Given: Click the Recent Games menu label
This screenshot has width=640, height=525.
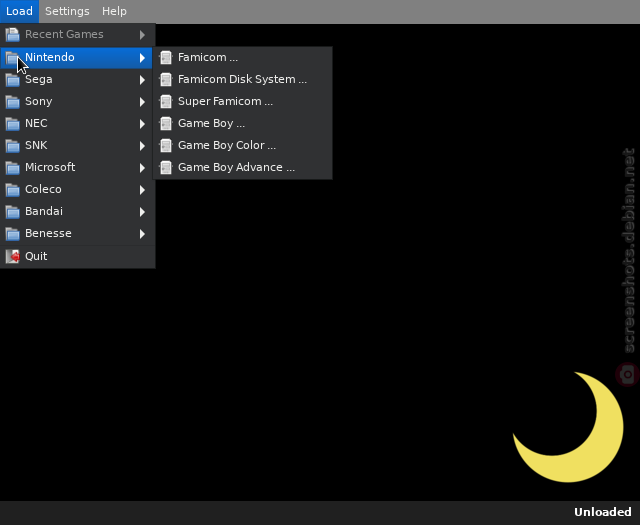Looking at the screenshot, I should coord(64,34).
